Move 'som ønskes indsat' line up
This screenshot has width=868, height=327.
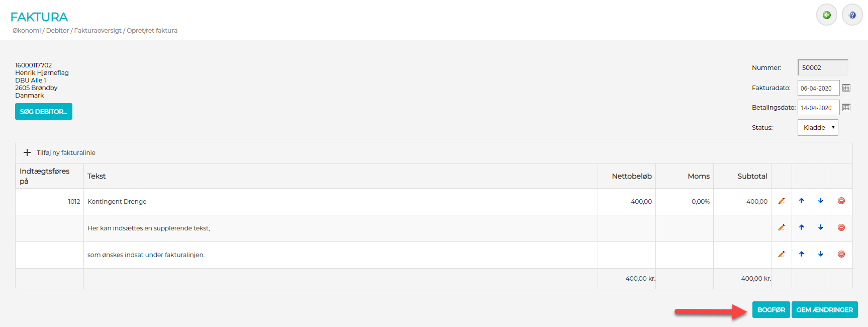coord(802,255)
